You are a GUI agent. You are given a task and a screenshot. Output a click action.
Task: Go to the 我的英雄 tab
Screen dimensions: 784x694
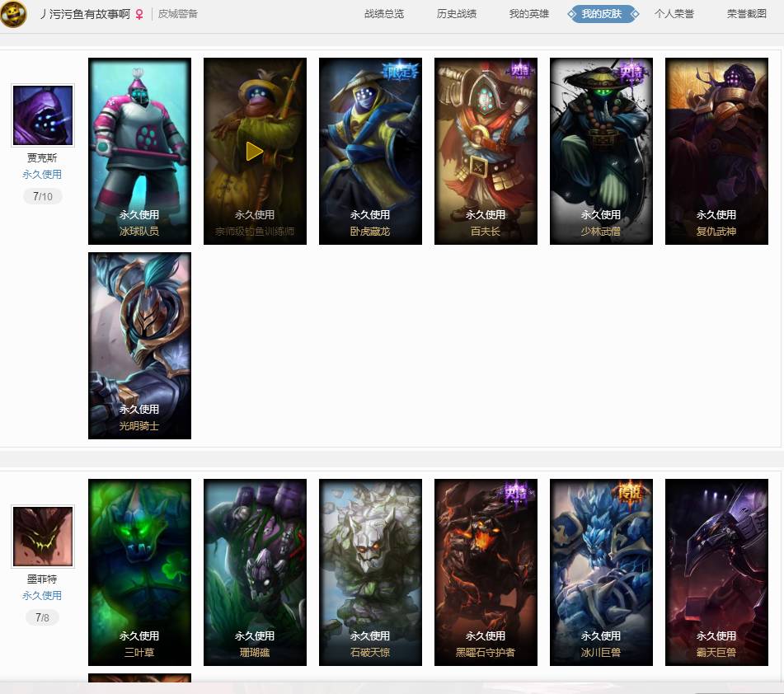529,14
